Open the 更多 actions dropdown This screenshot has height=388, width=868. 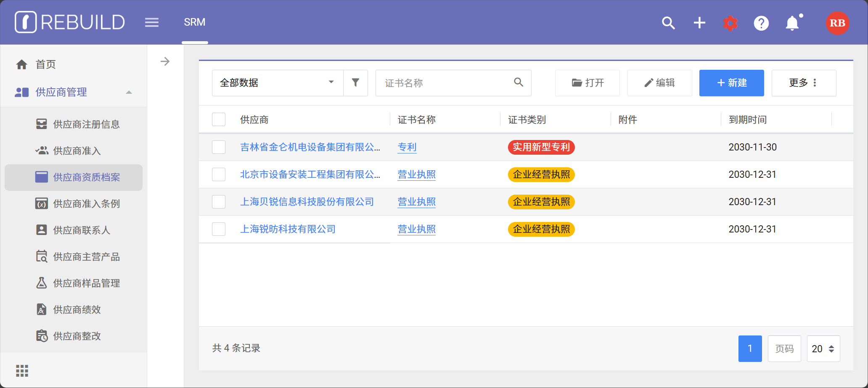click(804, 83)
